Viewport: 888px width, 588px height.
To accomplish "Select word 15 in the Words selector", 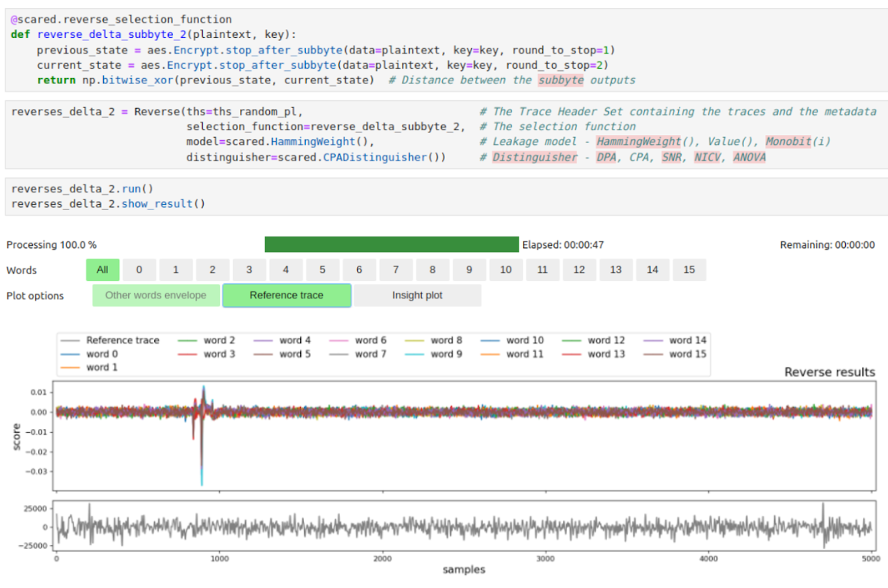I will click(x=689, y=270).
